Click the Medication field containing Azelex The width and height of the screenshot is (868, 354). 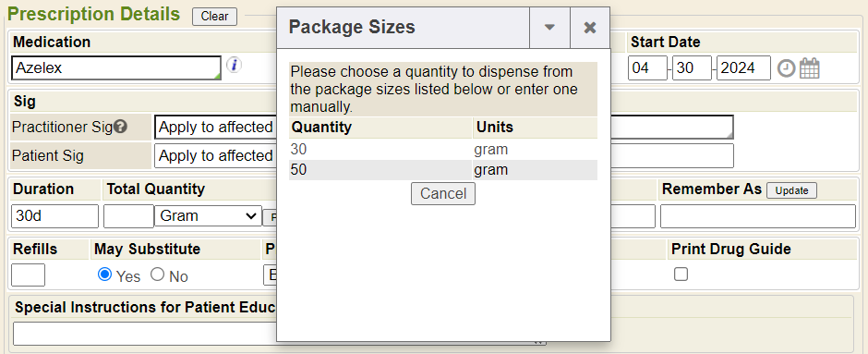pos(116,68)
